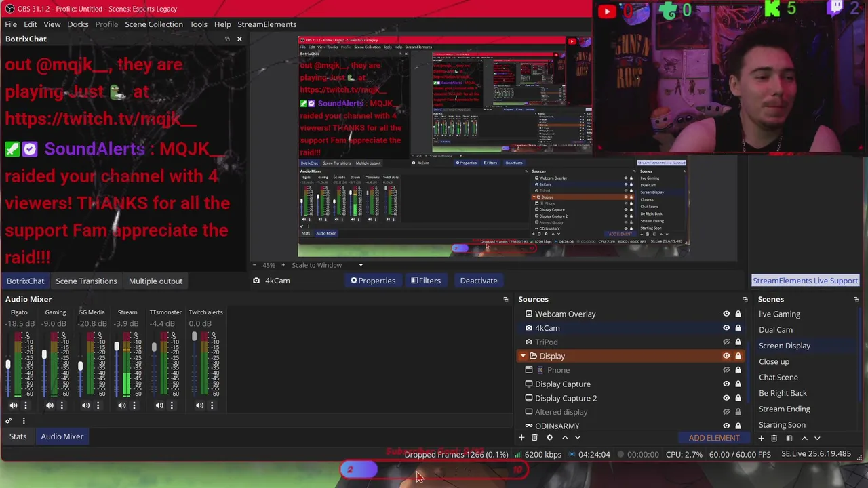Open Gaming channel options menu

(62, 405)
